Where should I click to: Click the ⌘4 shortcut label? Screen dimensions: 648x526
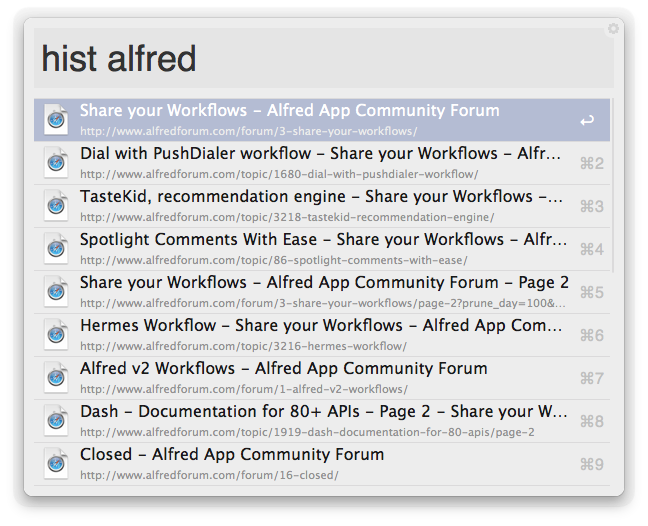[592, 250]
